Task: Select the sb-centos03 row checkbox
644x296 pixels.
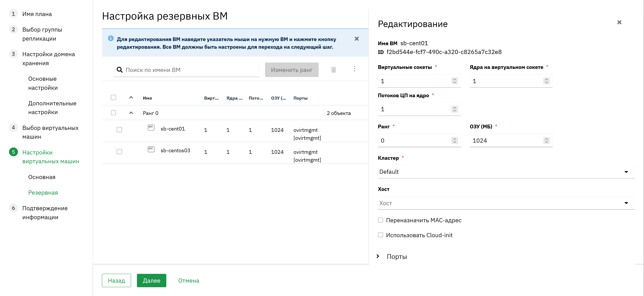Action: 119,152
